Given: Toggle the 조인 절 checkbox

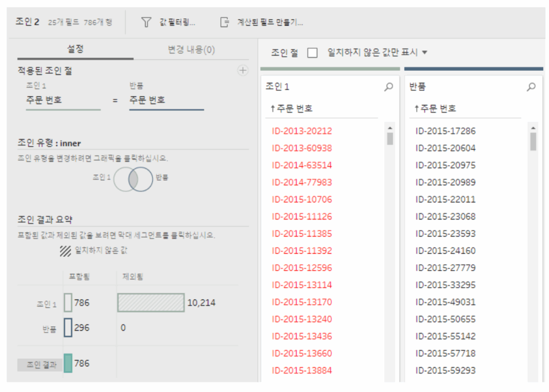Looking at the screenshot, I should coord(313,53).
